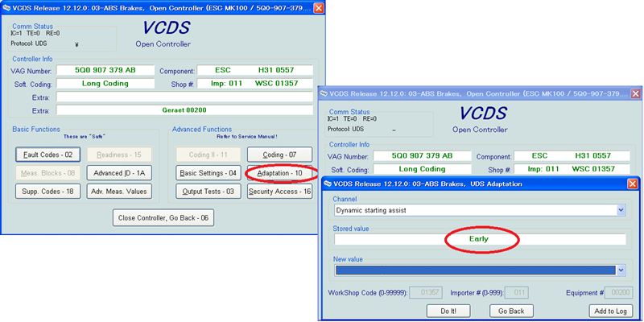The height and width of the screenshot is (322, 644).
Task: Click VAG Number field in right window
Action: (x=422, y=155)
